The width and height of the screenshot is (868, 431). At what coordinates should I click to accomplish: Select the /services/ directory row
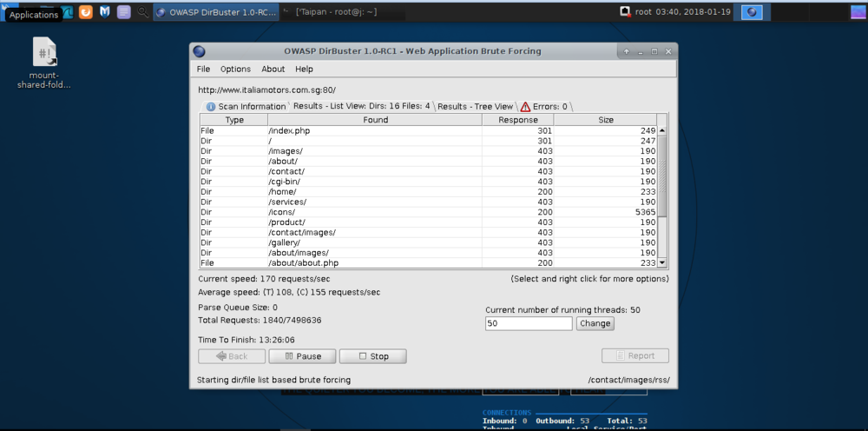tap(429, 202)
